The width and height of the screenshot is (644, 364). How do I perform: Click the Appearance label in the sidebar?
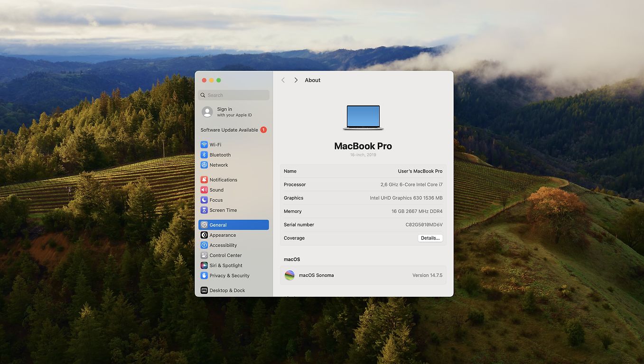click(223, 235)
